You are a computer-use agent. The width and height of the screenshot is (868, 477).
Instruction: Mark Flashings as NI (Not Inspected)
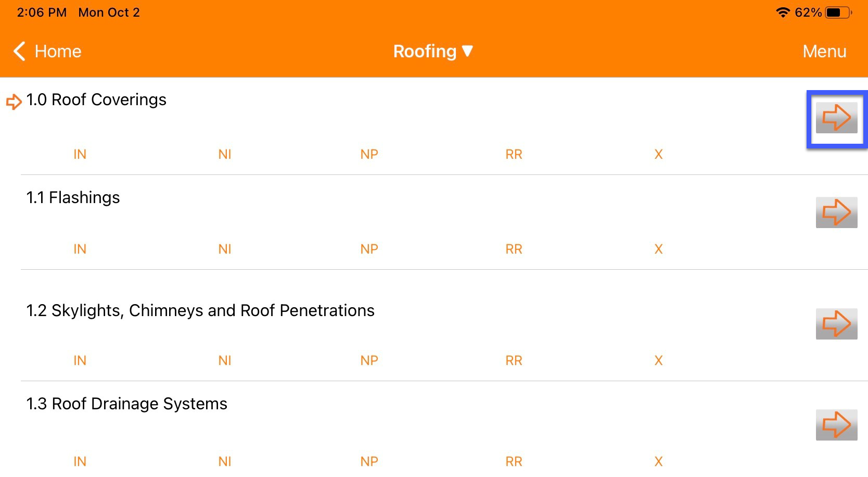coord(224,249)
